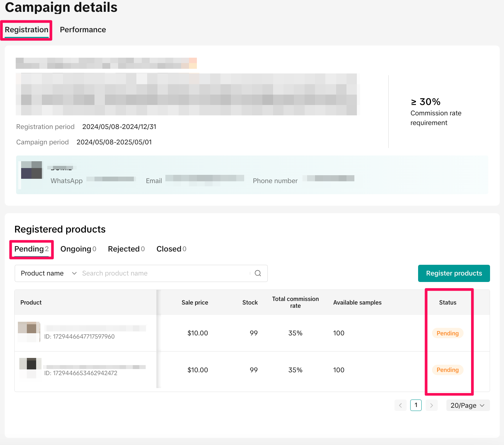Click first product thumbnail image
This screenshot has height=445, width=504.
pos(29,332)
